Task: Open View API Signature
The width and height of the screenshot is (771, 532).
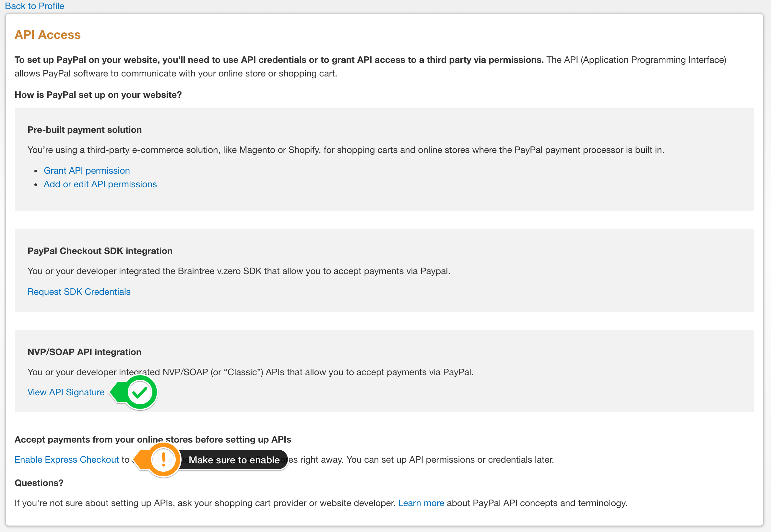Action: 66,392
